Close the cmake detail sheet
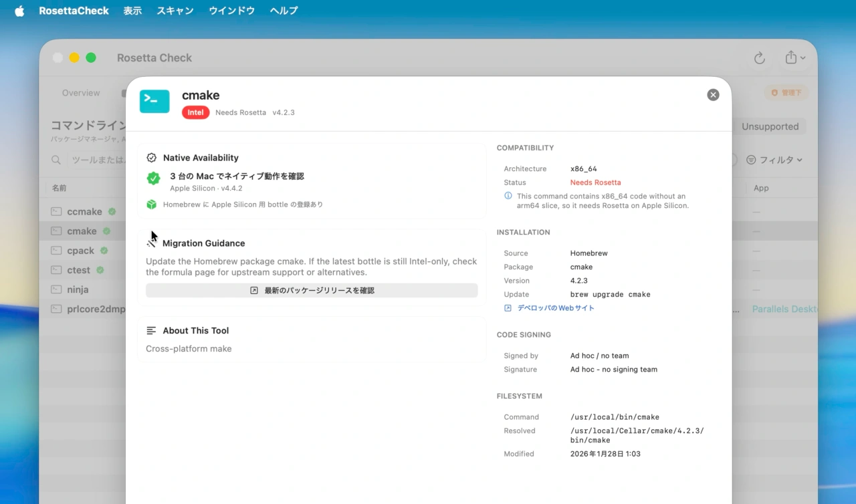Image resolution: width=856 pixels, height=504 pixels. click(713, 95)
